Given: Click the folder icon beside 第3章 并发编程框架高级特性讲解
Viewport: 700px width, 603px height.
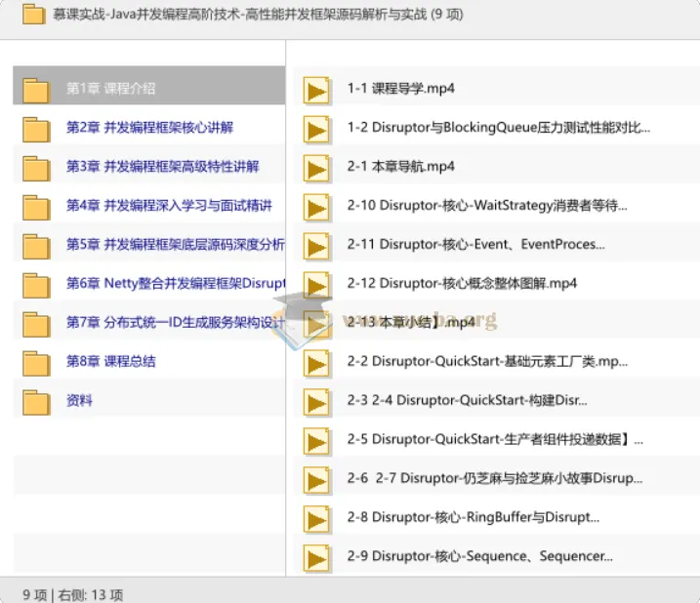Looking at the screenshot, I should tap(36, 169).
